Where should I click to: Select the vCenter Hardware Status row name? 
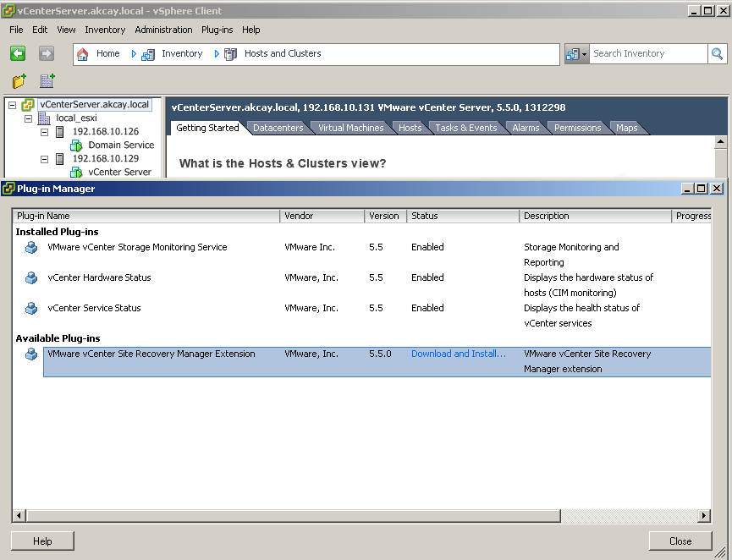pyautogui.click(x=100, y=277)
